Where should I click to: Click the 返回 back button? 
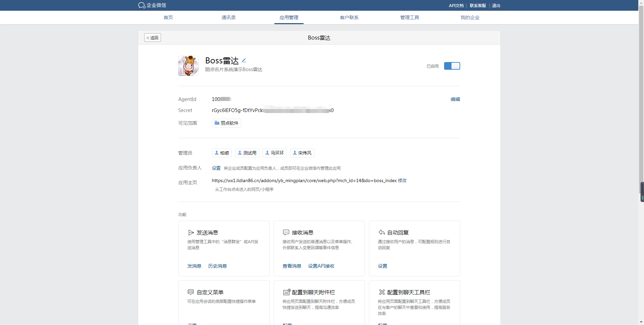pos(153,38)
